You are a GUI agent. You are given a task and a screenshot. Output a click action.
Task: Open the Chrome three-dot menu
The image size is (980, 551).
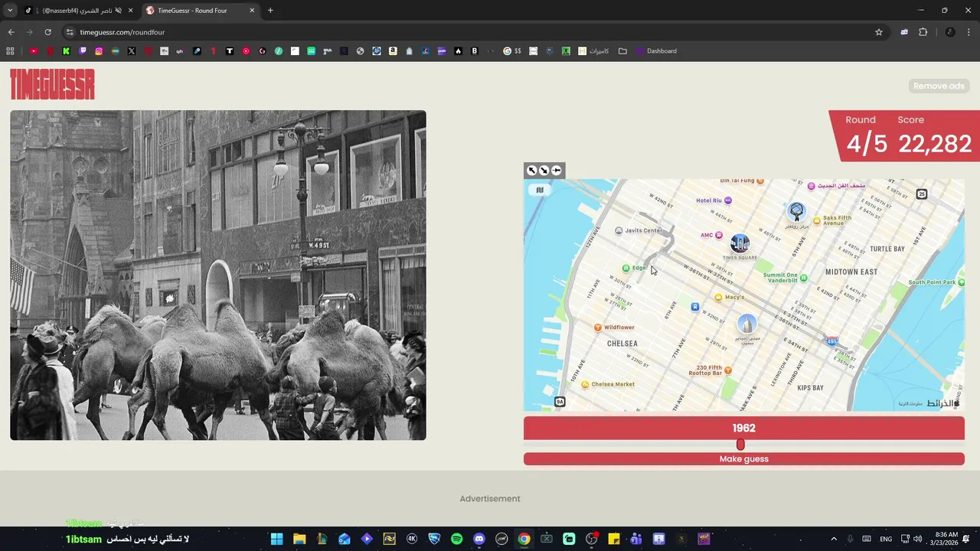(969, 32)
